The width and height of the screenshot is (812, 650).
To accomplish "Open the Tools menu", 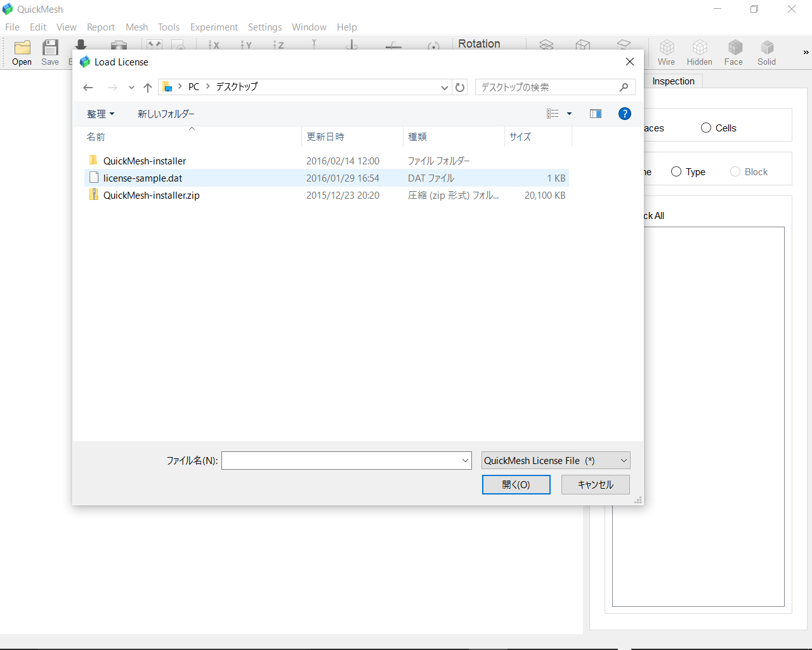I will coord(169,27).
